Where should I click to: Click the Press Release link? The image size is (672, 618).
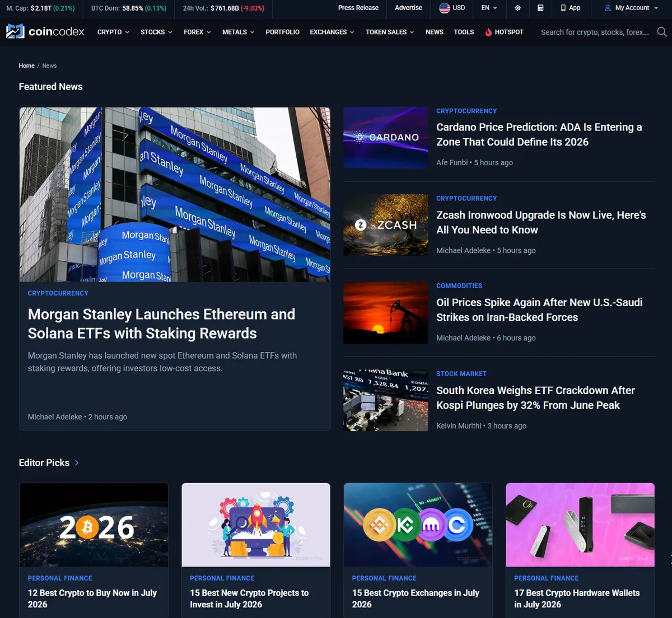click(x=358, y=8)
